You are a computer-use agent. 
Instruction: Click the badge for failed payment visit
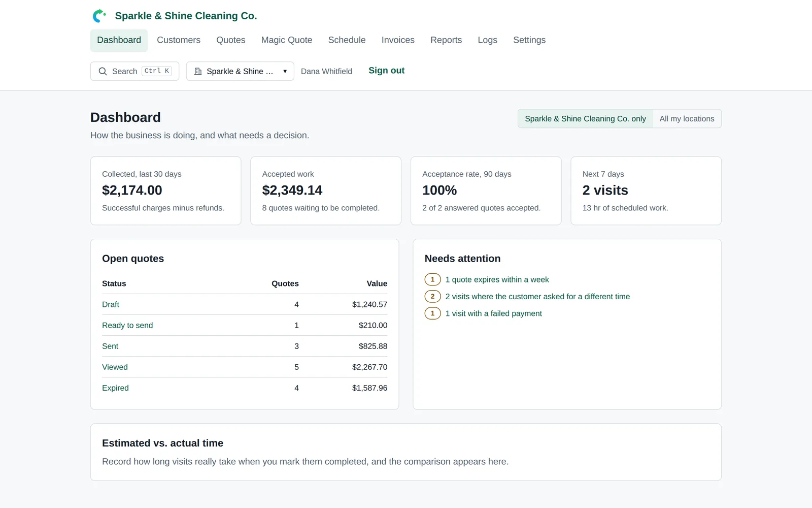(x=432, y=313)
